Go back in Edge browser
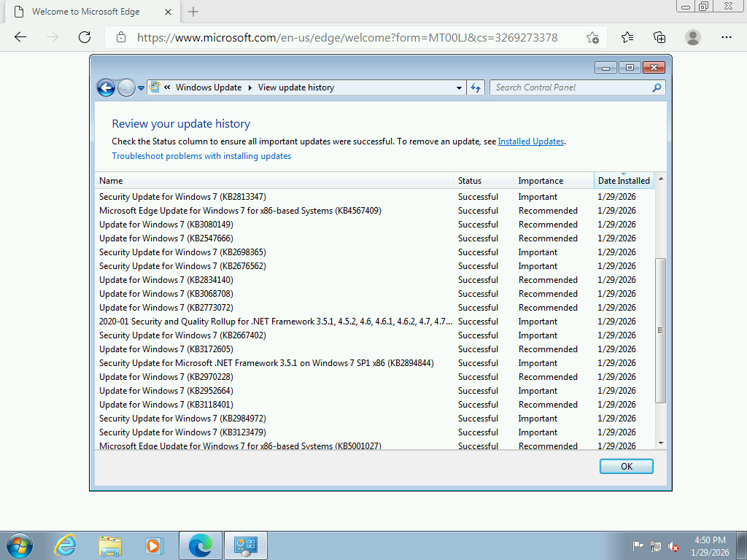The image size is (747, 560). [20, 37]
